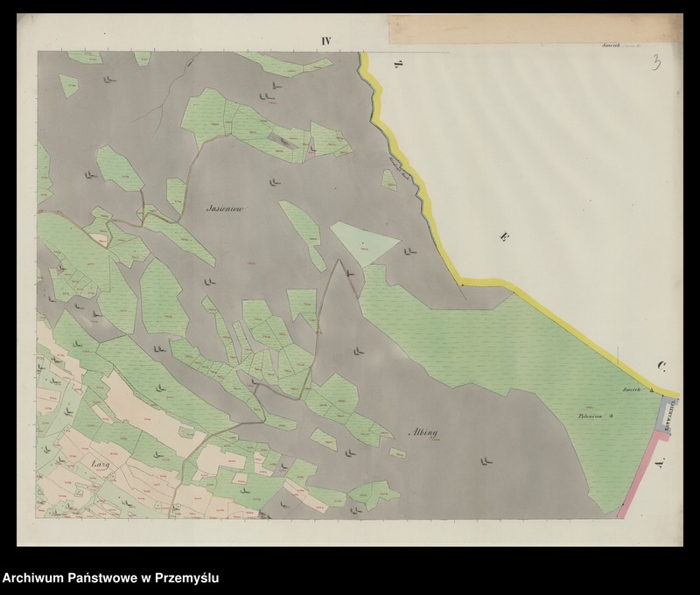
Task: Click the letter "E" in the blank area
Action: pos(504,236)
